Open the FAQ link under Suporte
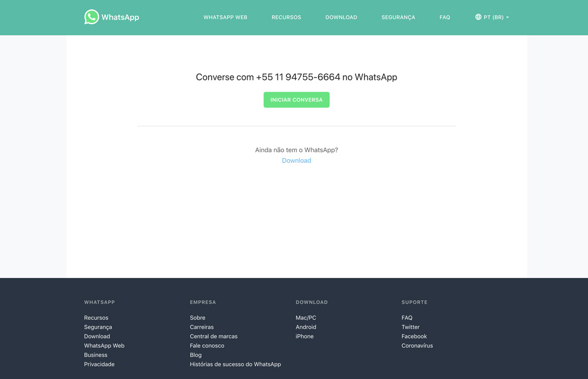 click(406, 317)
